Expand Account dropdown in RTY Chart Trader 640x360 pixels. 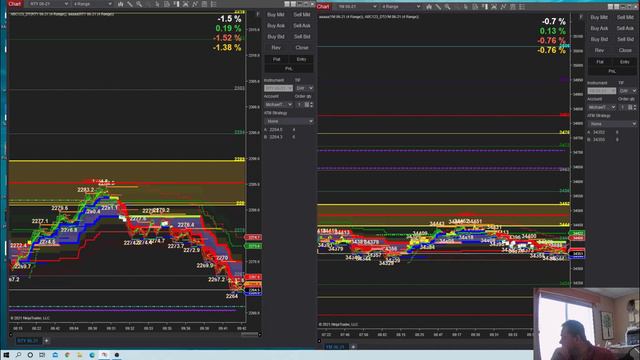[278, 104]
